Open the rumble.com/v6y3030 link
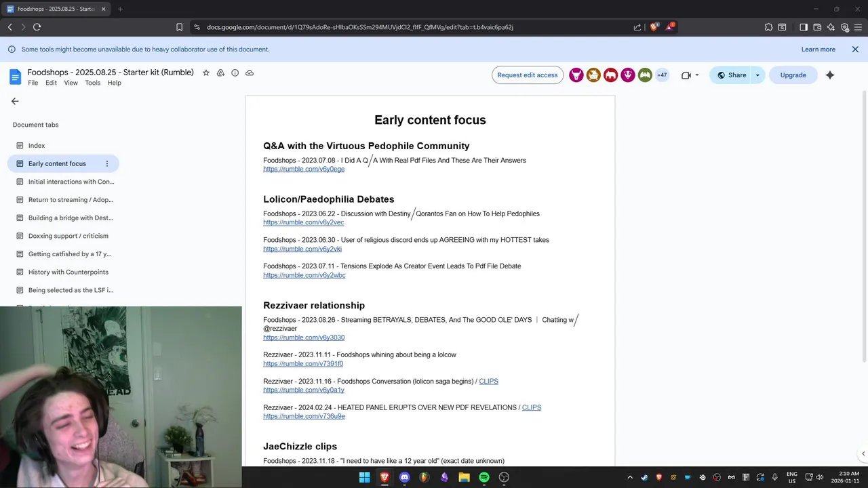 (304, 338)
